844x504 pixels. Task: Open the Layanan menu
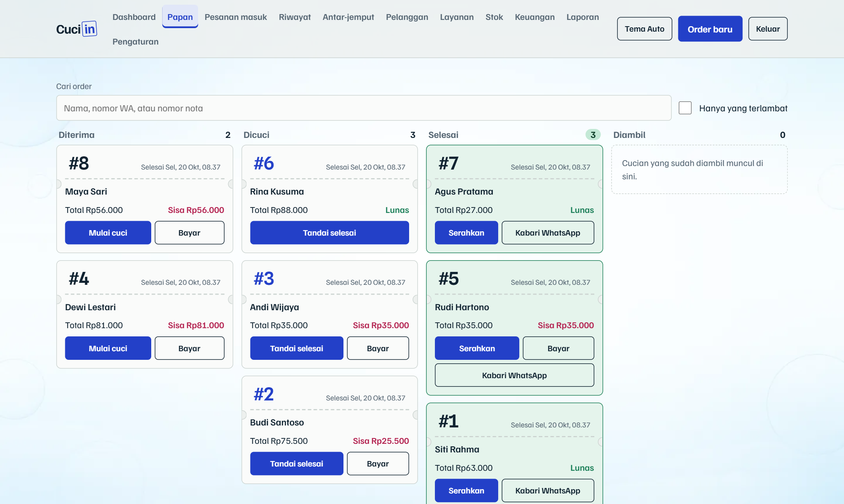click(457, 17)
